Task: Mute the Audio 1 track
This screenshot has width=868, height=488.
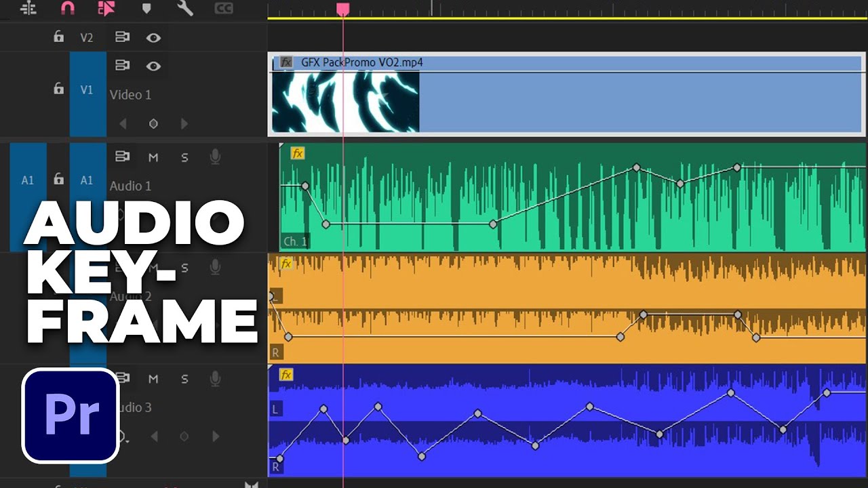Action: click(x=153, y=157)
